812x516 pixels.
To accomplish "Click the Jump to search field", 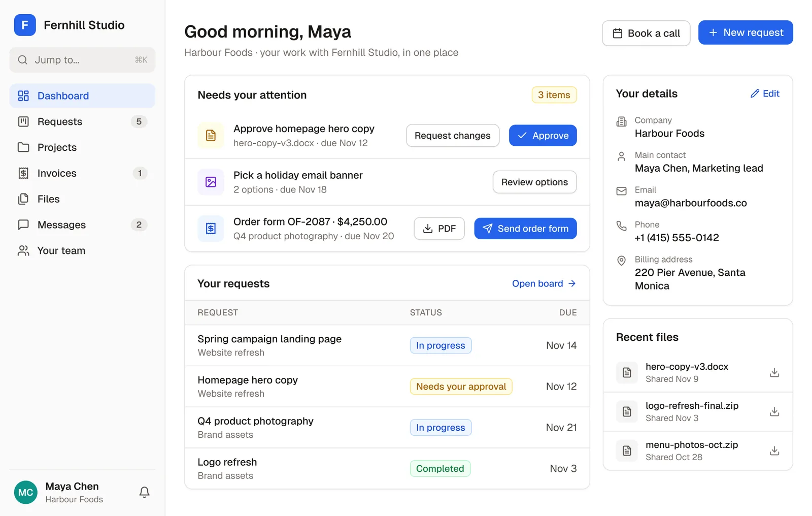I will pos(82,60).
